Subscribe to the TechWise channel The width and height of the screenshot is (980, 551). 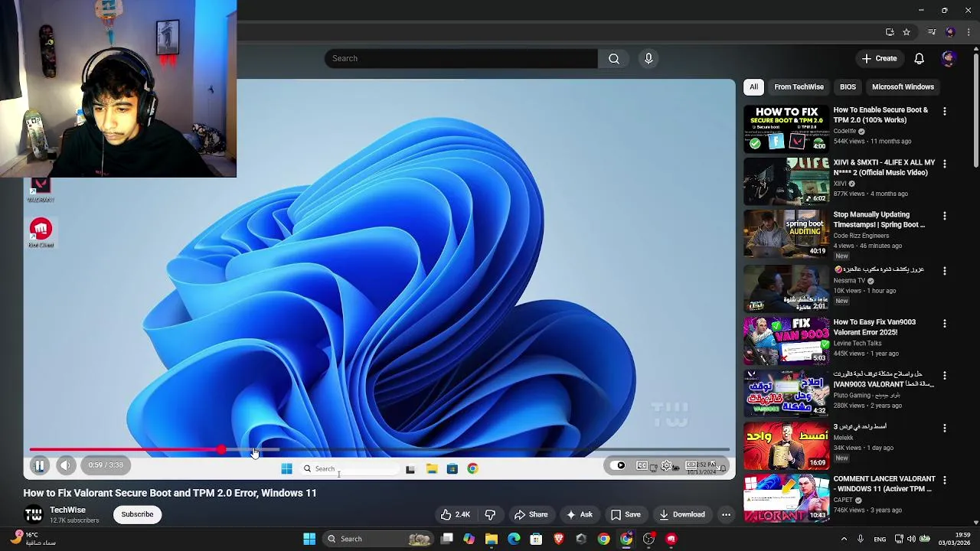coord(137,514)
